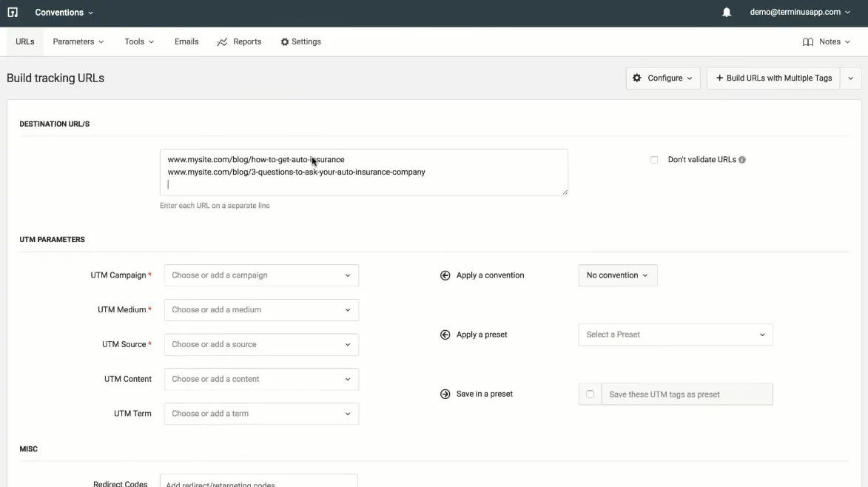Enable the Don't validate URLs checkbox
The image size is (868, 487).
(x=654, y=160)
